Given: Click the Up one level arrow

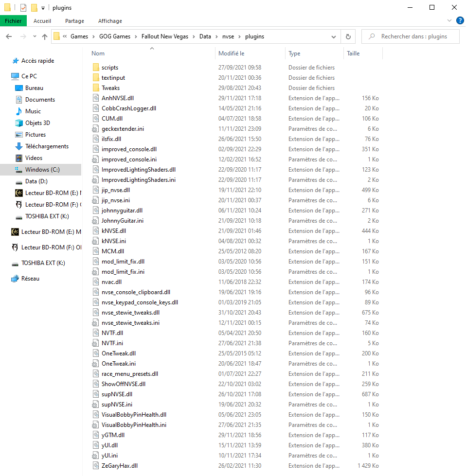Looking at the screenshot, I should pos(45,37).
